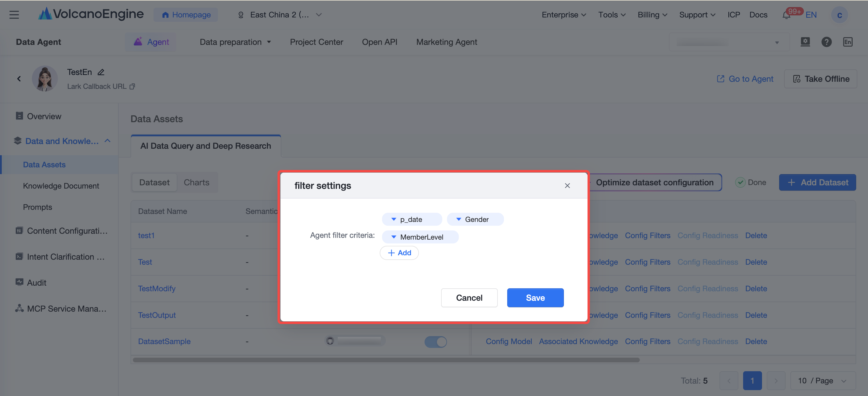Image resolution: width=868 pixels, height=396 pixels.
Task: Open the Data preparation dropdown menu
Action: point(235,42)
